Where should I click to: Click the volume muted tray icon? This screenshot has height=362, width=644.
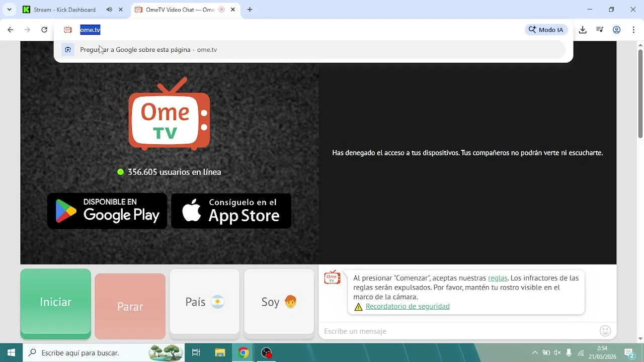pyautogui.click(x=557, y=353)
